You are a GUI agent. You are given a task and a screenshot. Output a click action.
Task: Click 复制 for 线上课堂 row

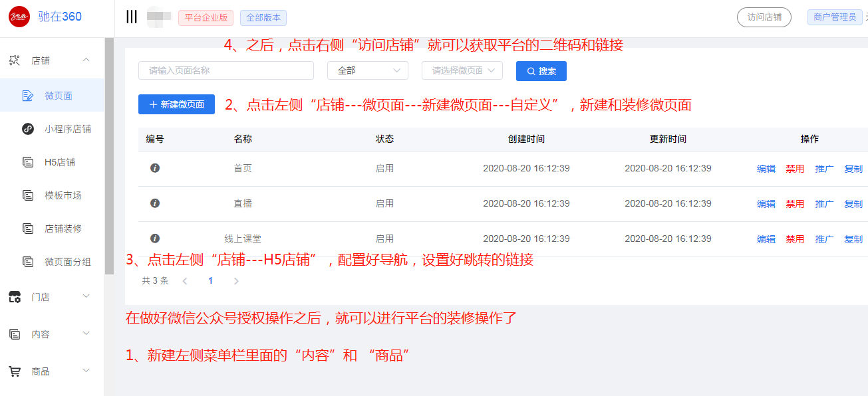click(x=853, y=239)
